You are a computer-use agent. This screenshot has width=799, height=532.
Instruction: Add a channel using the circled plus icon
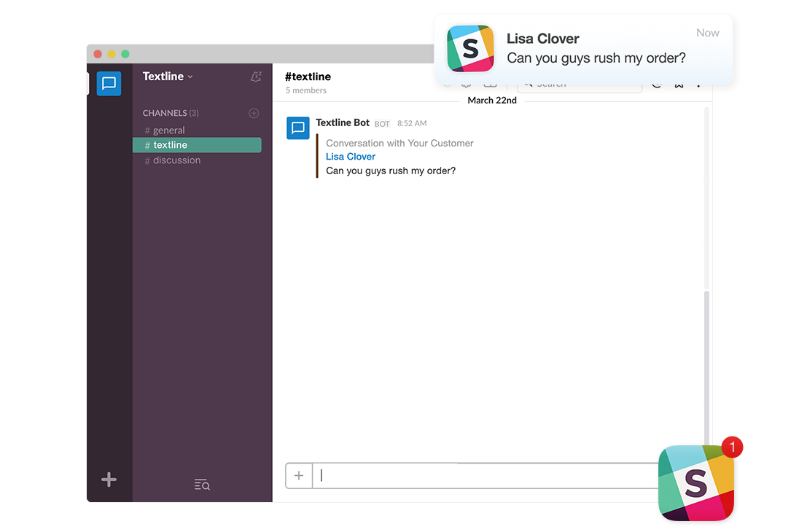(254, 113)
